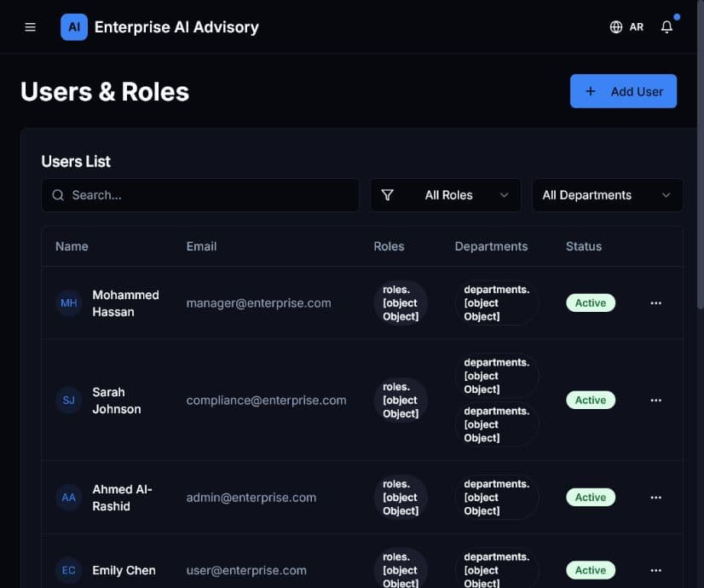Click the role badge in Ahmed Al-Rashid row
The width and height of the screenshot is (704, 588).
(401, 498)
